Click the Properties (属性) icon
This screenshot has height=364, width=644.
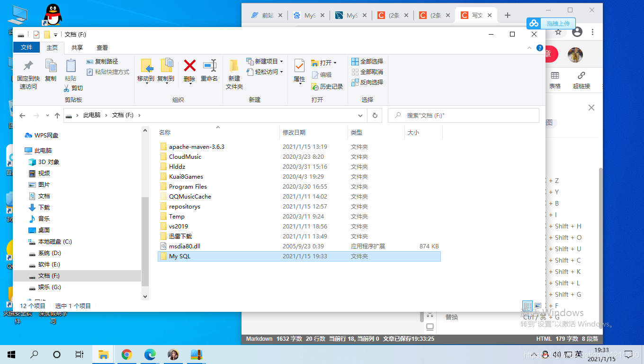[x=299, y=66]
